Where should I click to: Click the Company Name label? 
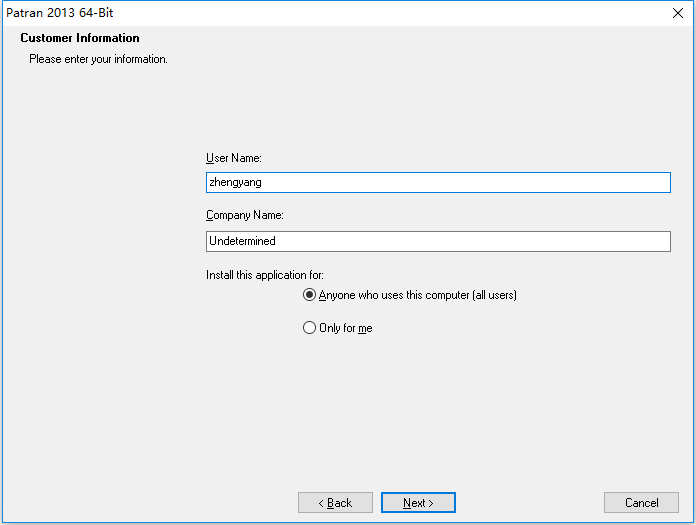coord(245,215)
